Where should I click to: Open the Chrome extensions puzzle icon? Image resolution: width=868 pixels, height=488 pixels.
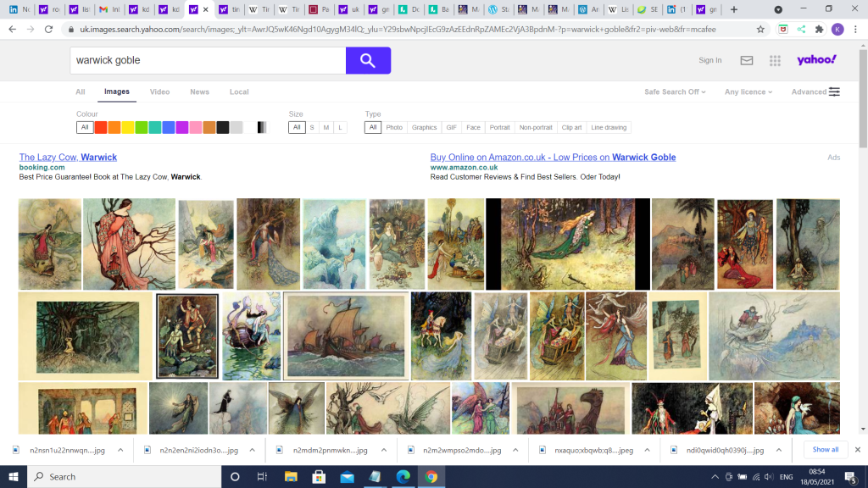coord(819,29)
